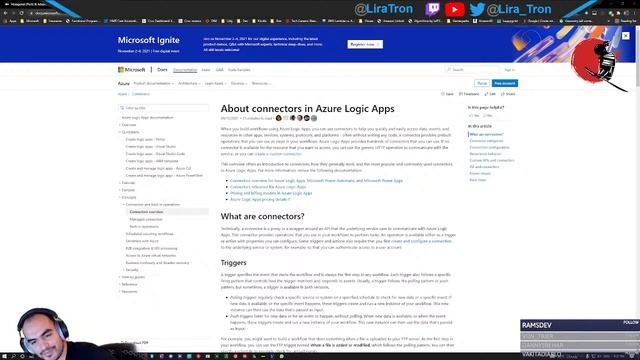Open the Azure product home link
This screenshot has height=360, width=640.
pos(123,83)
